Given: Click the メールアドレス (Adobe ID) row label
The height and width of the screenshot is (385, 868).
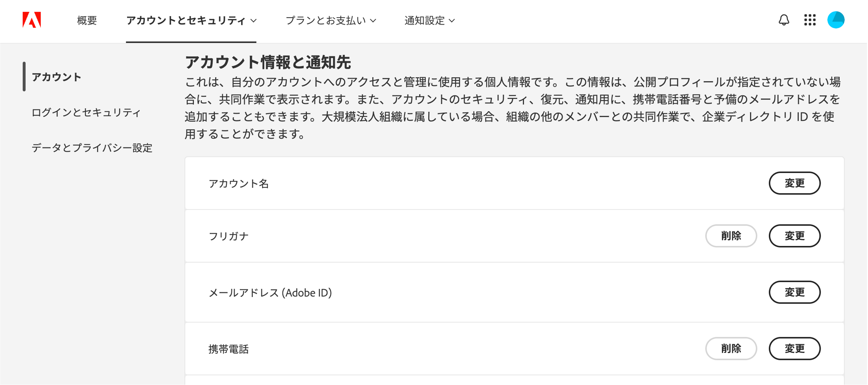Looking at the screenshot, I should (x=270, y=293).
